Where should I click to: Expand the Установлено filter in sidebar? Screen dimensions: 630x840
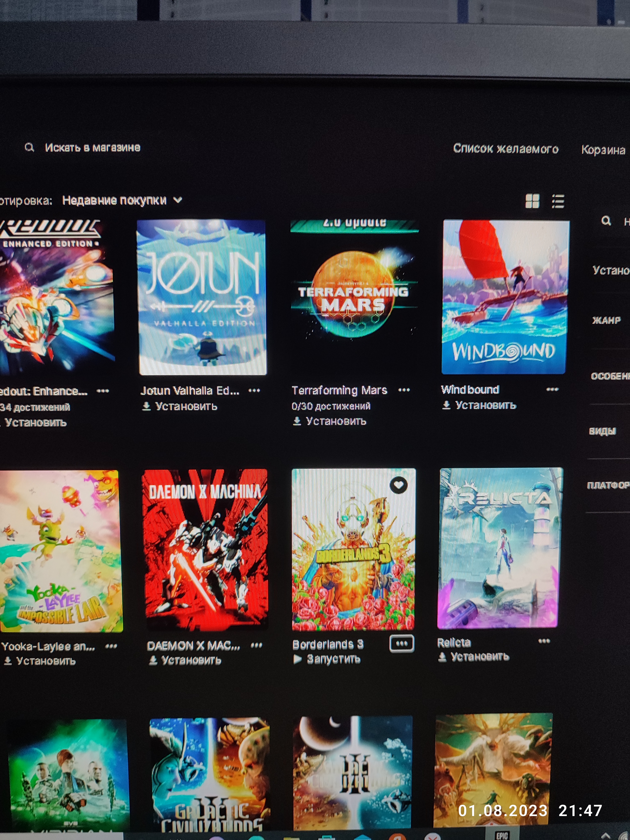point(611,270)
